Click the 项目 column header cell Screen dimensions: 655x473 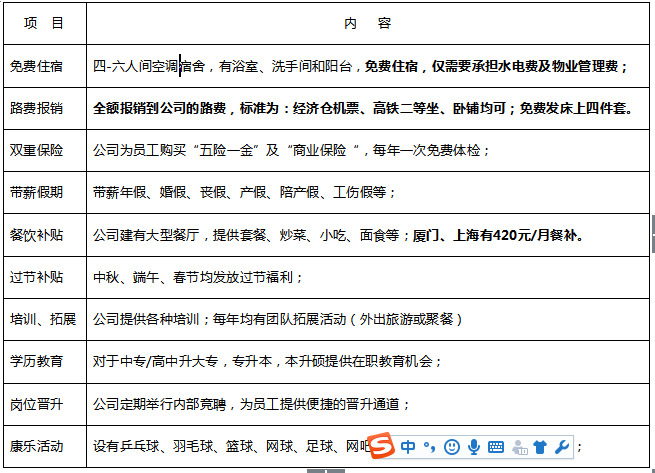[x=43, y=22]
